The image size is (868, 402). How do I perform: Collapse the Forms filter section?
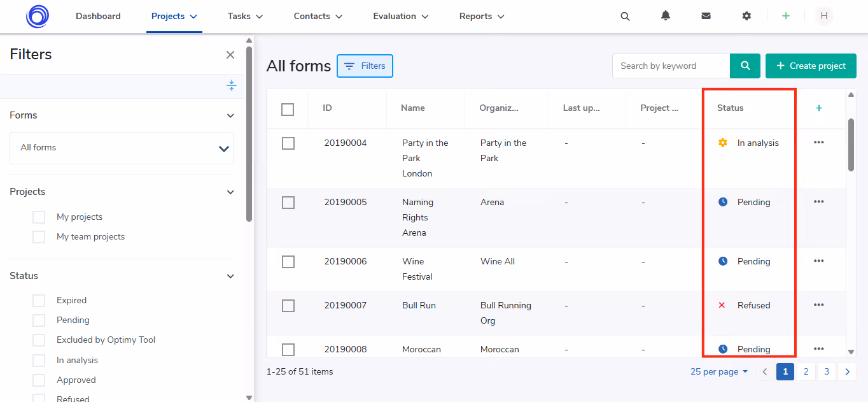230,115
